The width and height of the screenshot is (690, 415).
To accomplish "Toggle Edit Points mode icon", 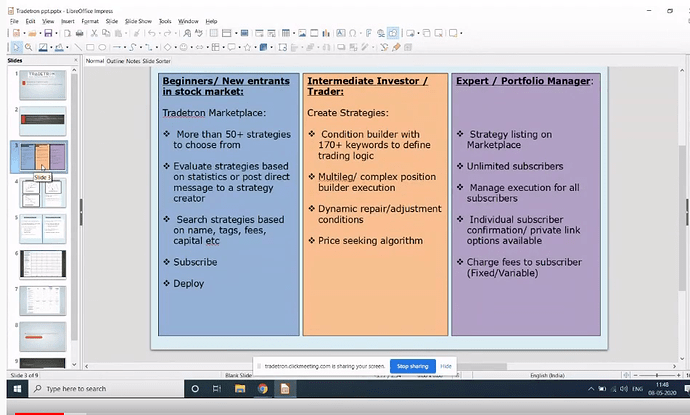I will click(x=384, y=47).
